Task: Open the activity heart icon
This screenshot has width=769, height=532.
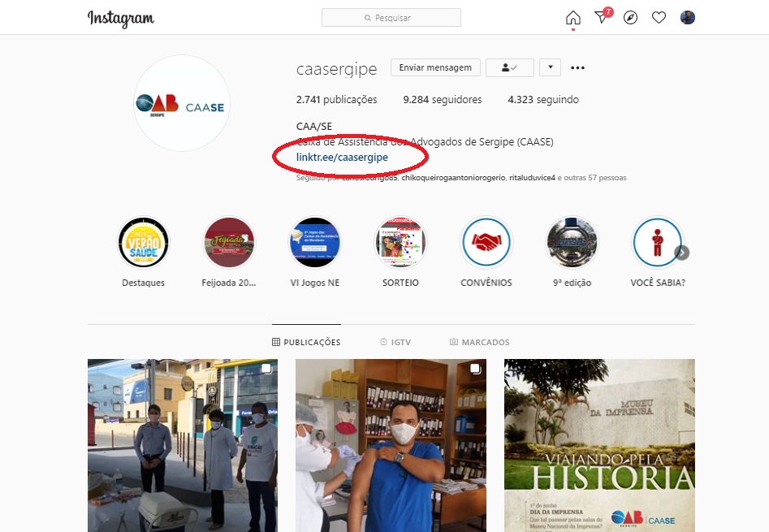Action: (x=659, y=18)
